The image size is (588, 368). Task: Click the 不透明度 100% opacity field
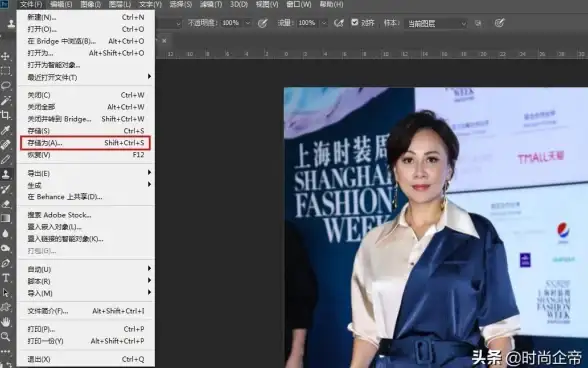coord(231,23)
